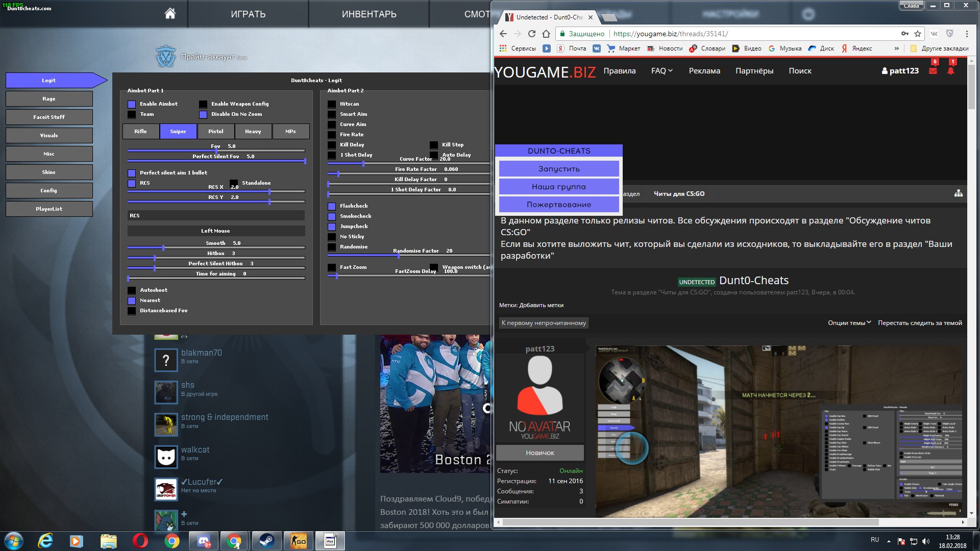Open Discord from the taskbar

203,541
